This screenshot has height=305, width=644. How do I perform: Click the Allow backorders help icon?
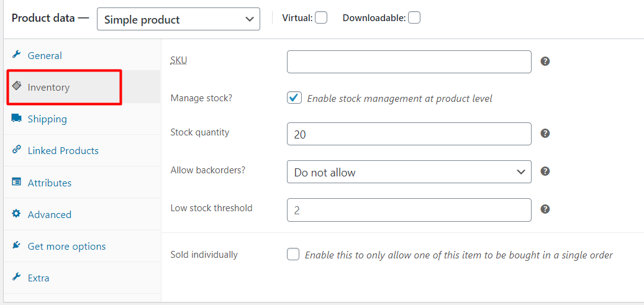coord(545,171)
